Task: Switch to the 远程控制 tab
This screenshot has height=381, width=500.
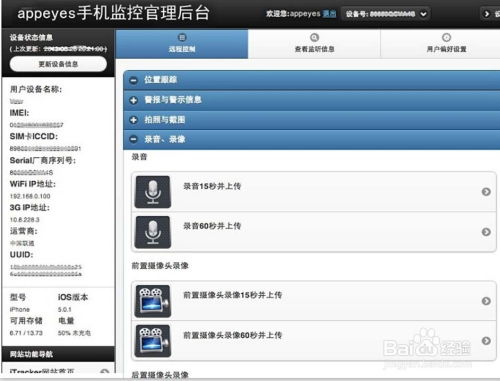Action: (182, 44)
